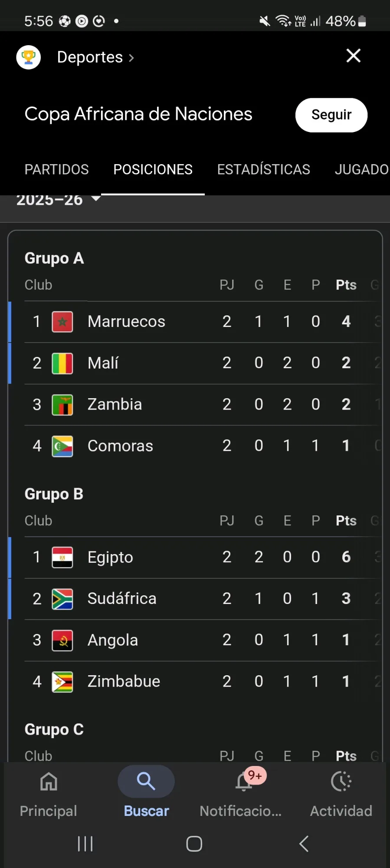390x868 pixels.
Task: Tap the Android home button
Action: pos(194,844)
